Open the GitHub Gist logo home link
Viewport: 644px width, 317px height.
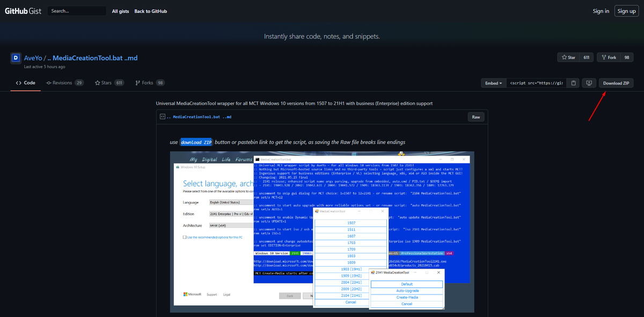click(x=23, y=11)
